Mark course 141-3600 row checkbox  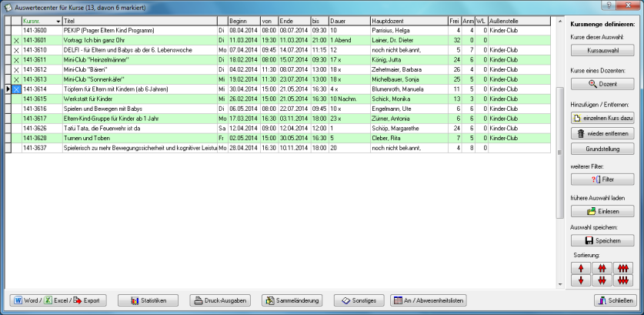click(16, 31)
